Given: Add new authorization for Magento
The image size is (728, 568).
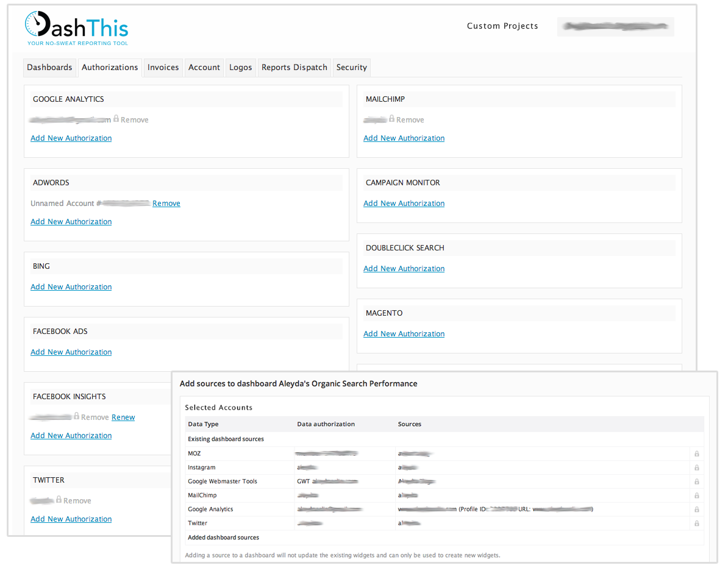Looking at the screenshot, I should [404, 333].
